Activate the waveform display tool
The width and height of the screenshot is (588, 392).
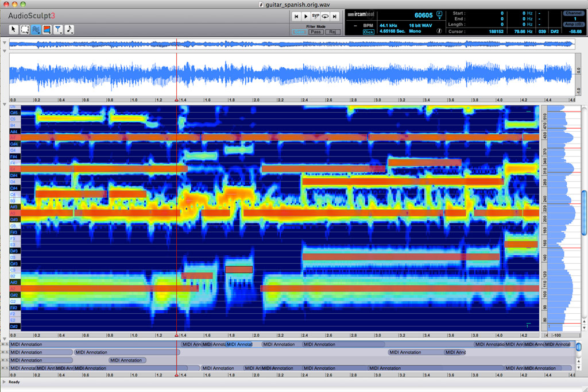pos(36,29)
